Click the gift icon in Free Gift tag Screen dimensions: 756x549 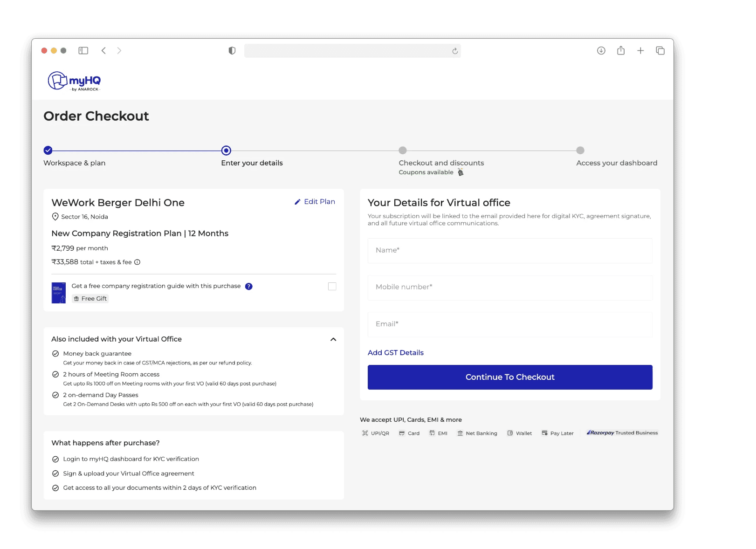(x=76, y=299)
